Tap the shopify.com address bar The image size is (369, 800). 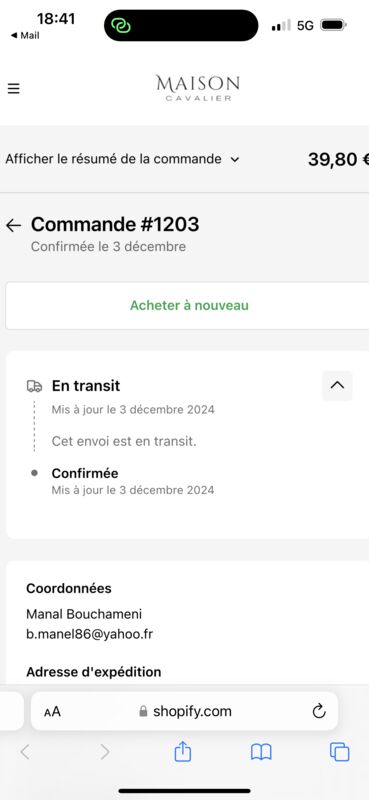pyautogui.click(x=184, y=711)
